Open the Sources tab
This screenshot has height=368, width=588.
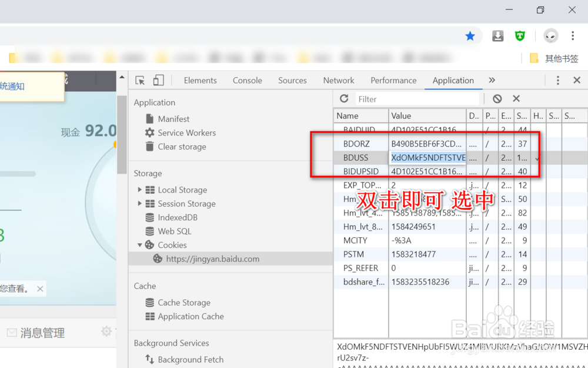coord(292,80)
